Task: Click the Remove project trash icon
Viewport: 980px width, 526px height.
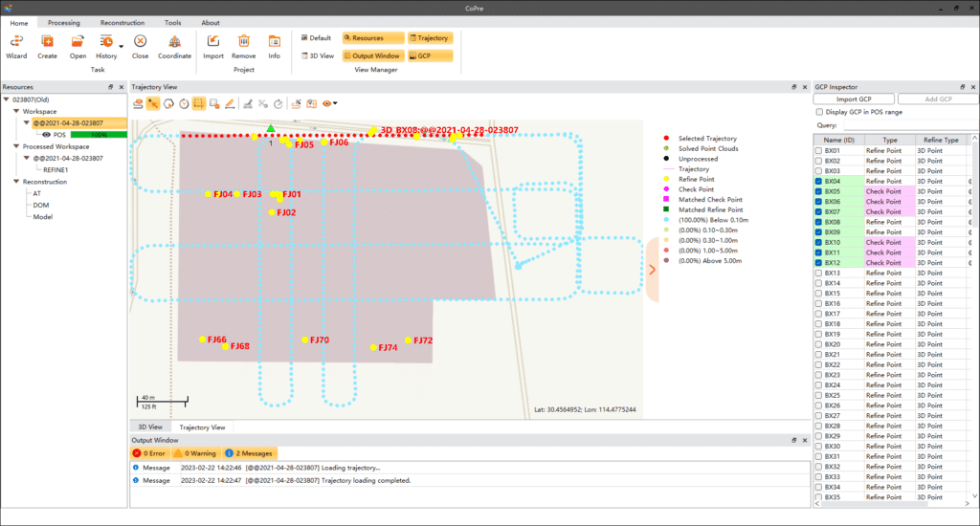Action: (244, 41)
